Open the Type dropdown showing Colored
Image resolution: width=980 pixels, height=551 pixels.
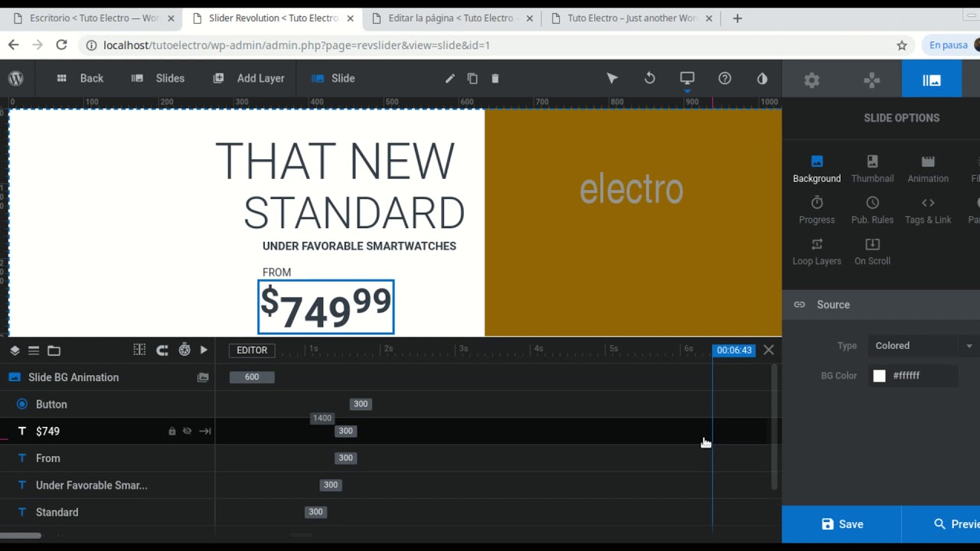pos(923,346)
